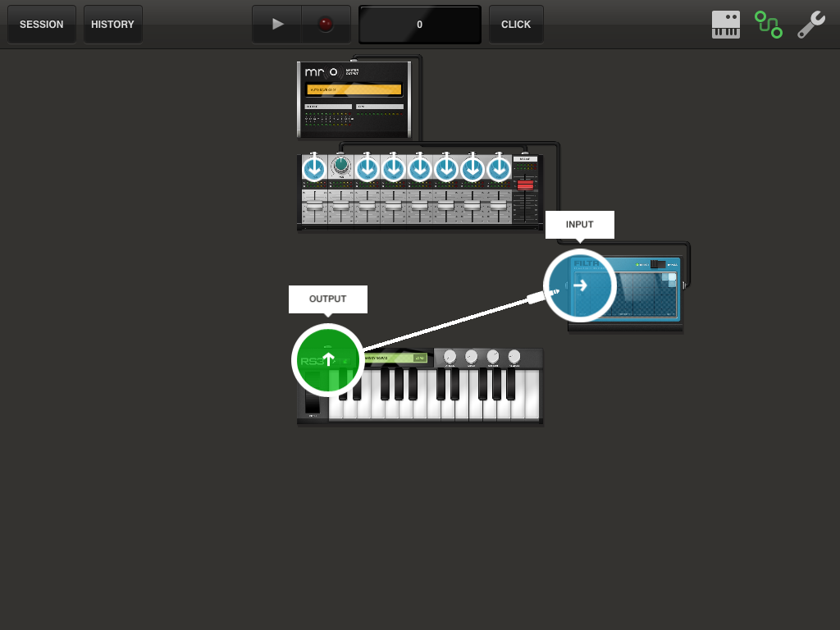The width and height of the screenshot is (840, 630).
Task: Click the first knob on the RS3 keyboard
Action: (450, 356)
